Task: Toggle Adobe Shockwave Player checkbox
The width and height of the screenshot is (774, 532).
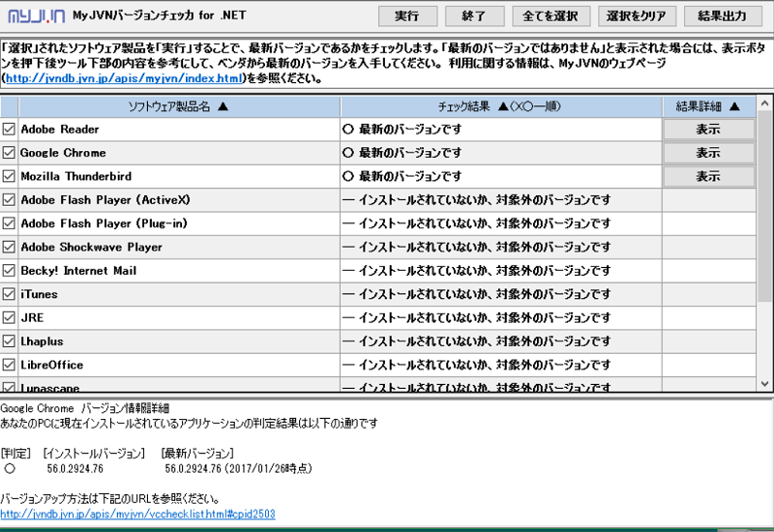Action: [x=9, y=247]
